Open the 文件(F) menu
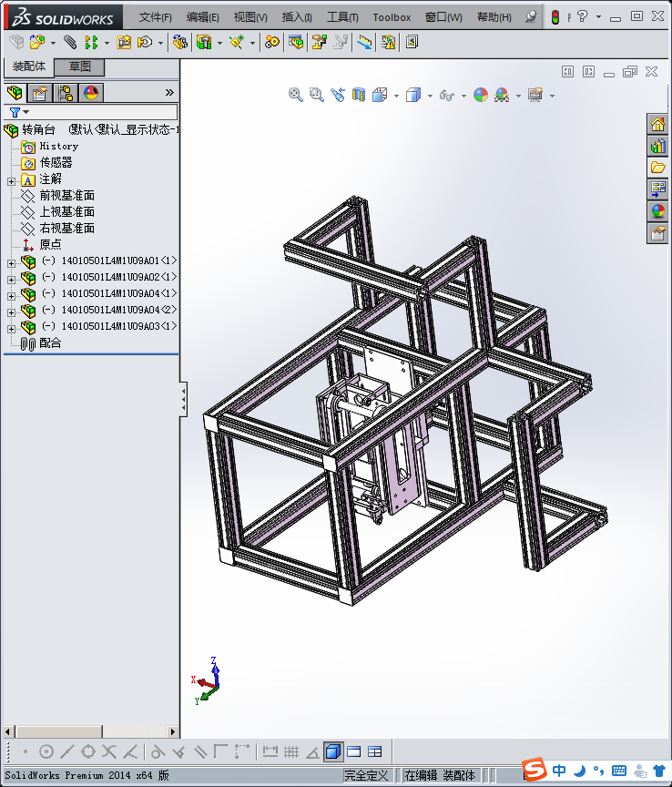 tap(155, 17)
